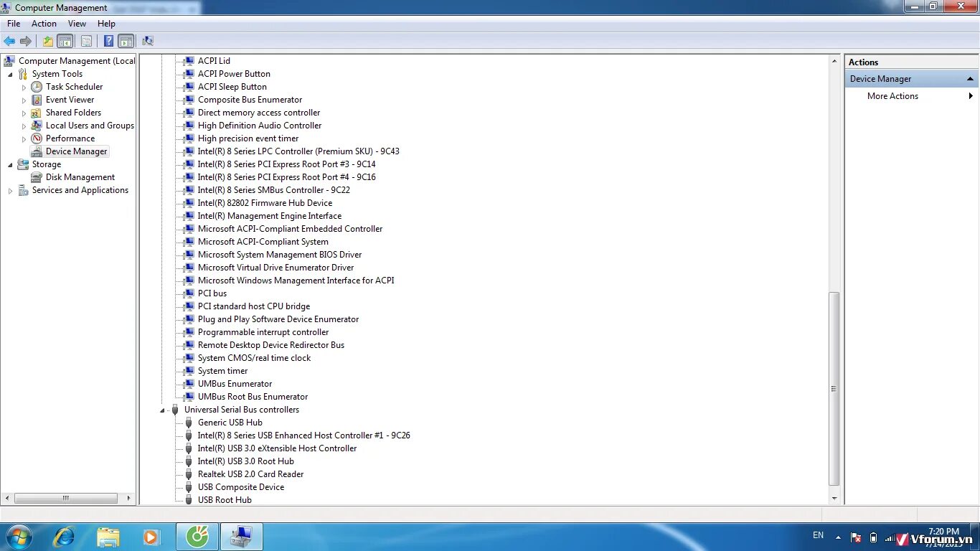Click the Computer Management taskbar button
Viewport: 980px width, 551px height.
click(241, 537)
